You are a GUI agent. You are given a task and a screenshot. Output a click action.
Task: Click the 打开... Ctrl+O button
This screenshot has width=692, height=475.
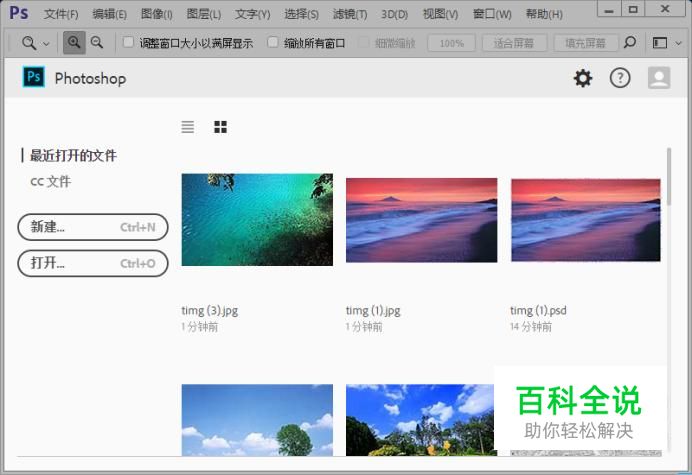93,263
